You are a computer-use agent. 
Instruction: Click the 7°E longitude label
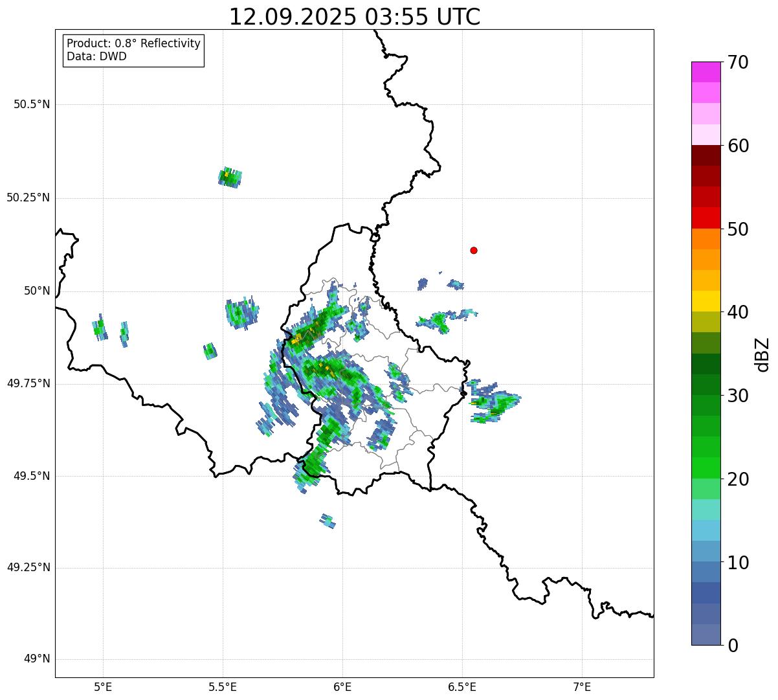(x=582, y=686)
